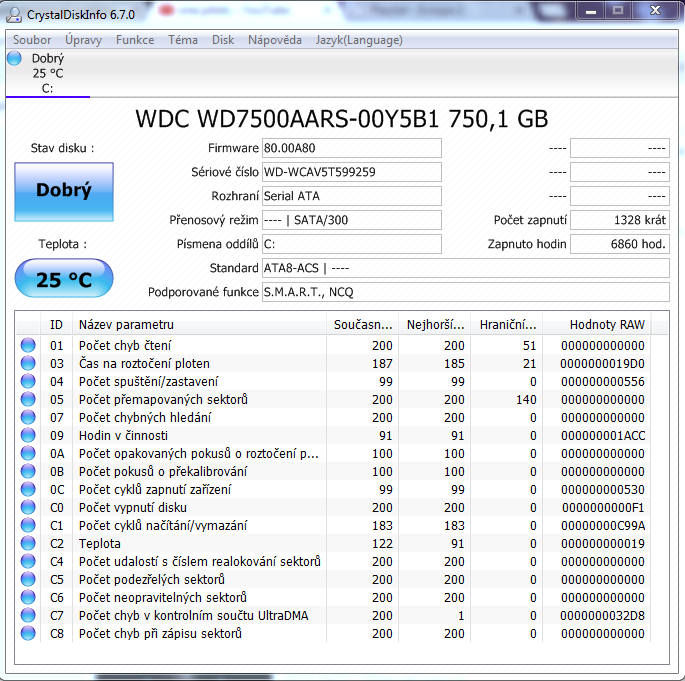685x681 pixels.
Task: Click the Nejhorší... column header
Action: [x=434, y=325]
